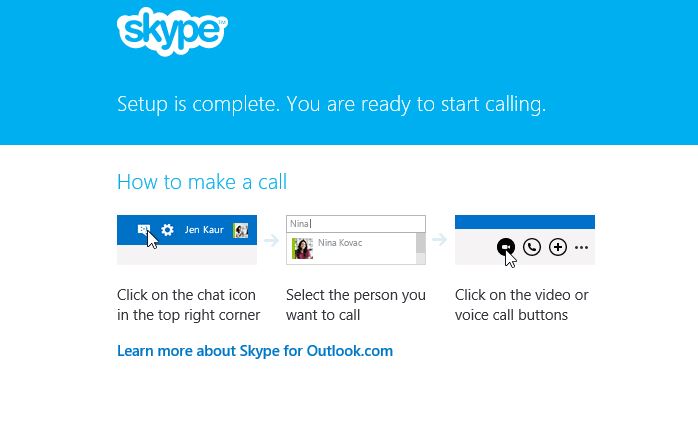Viewport: 698px width, 424px height.
Task: Click the video call button icon
Action: [x=506, y=247]
